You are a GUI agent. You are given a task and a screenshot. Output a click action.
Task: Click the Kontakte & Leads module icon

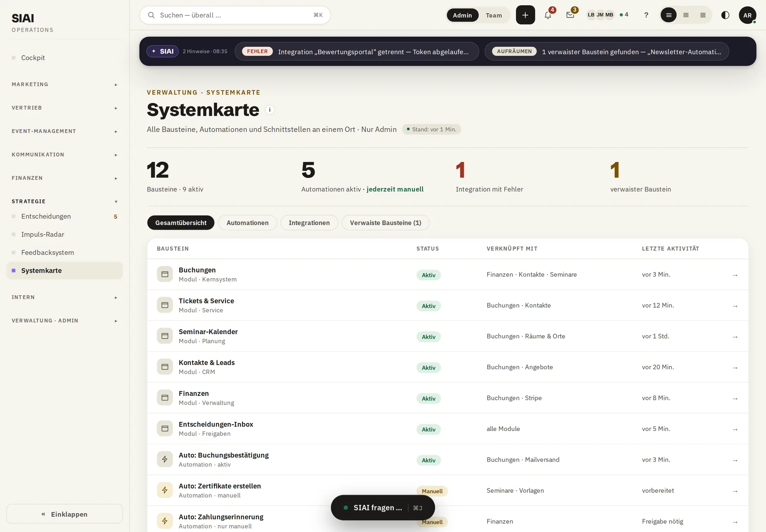click(165, 367)
